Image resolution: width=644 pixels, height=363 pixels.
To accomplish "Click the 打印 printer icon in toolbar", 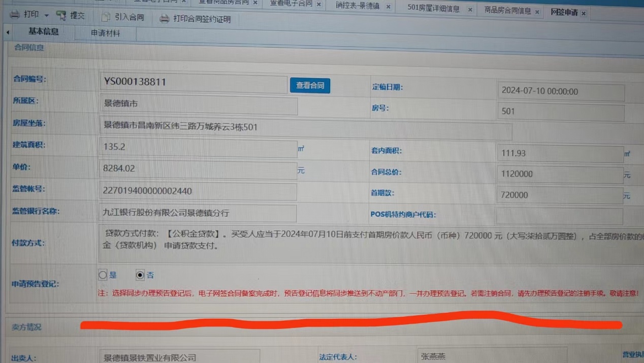I will [15, 15].
